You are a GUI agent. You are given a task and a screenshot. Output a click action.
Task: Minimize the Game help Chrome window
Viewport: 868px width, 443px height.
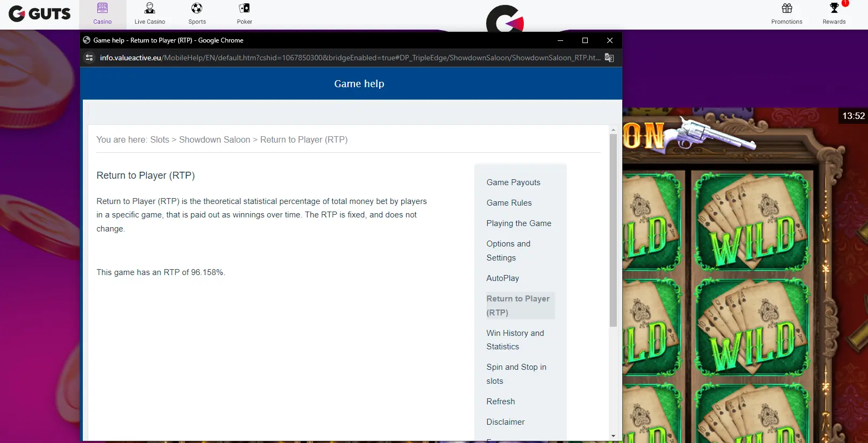560,40
